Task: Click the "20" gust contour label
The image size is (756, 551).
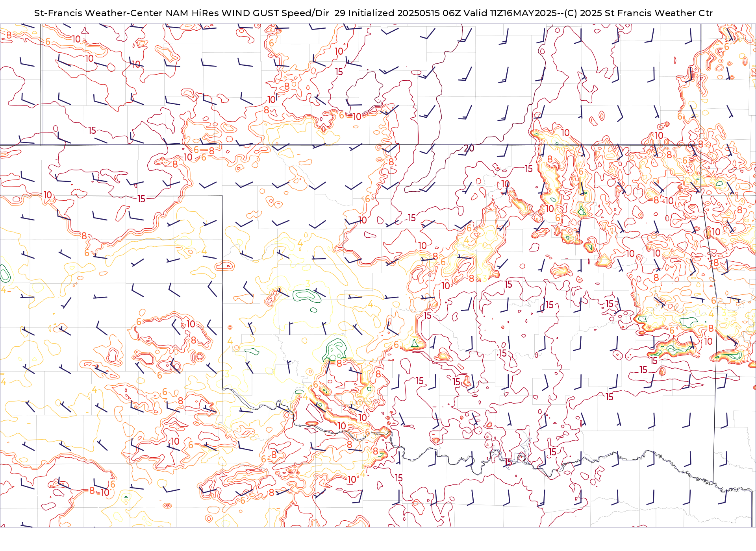Action: tap(469, 148)
